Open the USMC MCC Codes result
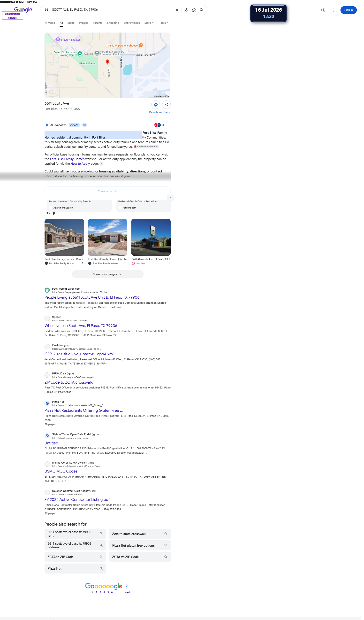Screen dimensions: 364x620 [x=61, y=475]
